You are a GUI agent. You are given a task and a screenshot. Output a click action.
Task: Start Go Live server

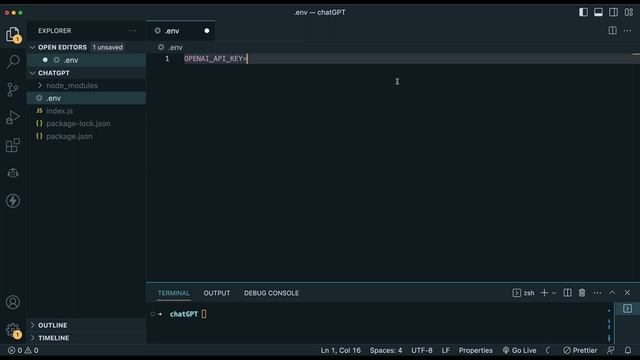point(519,351)
